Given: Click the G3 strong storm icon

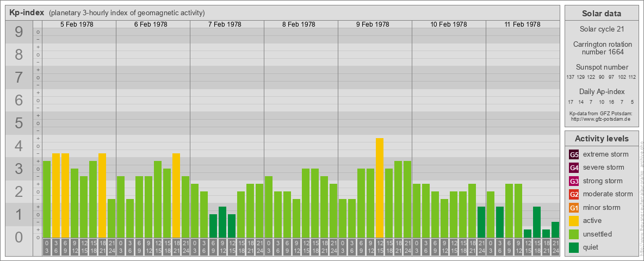Looking at the screenshot, I should (574, 181).
